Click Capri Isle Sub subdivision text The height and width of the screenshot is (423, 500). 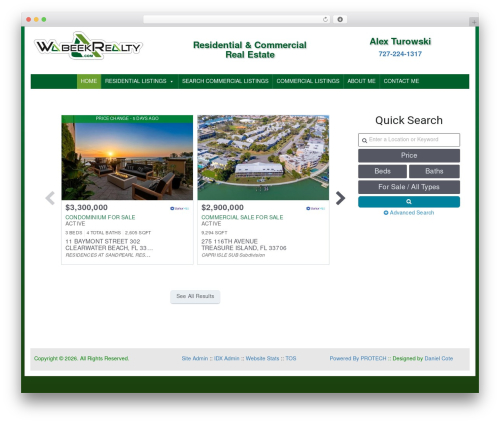pos(233,255)
